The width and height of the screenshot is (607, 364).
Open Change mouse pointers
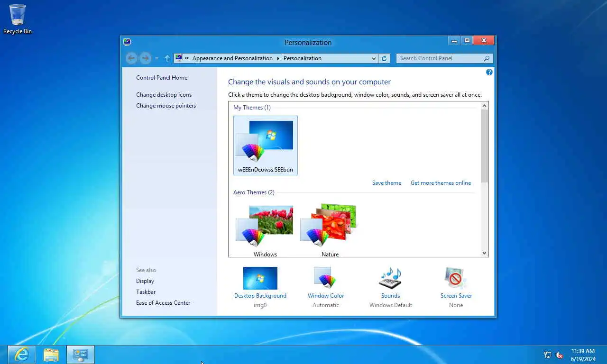coord(166,106)
